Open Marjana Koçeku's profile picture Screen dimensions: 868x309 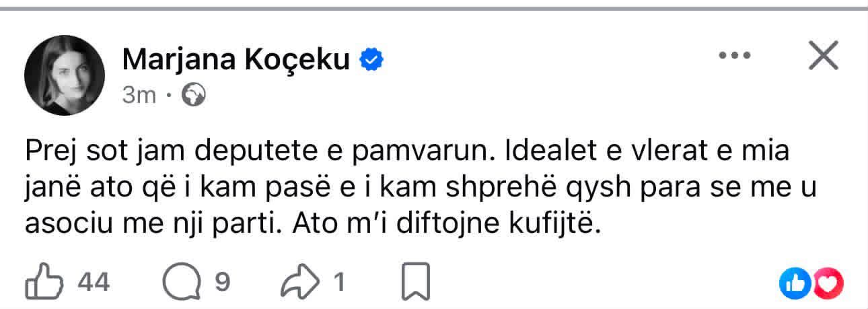click(x=65, y=75)
